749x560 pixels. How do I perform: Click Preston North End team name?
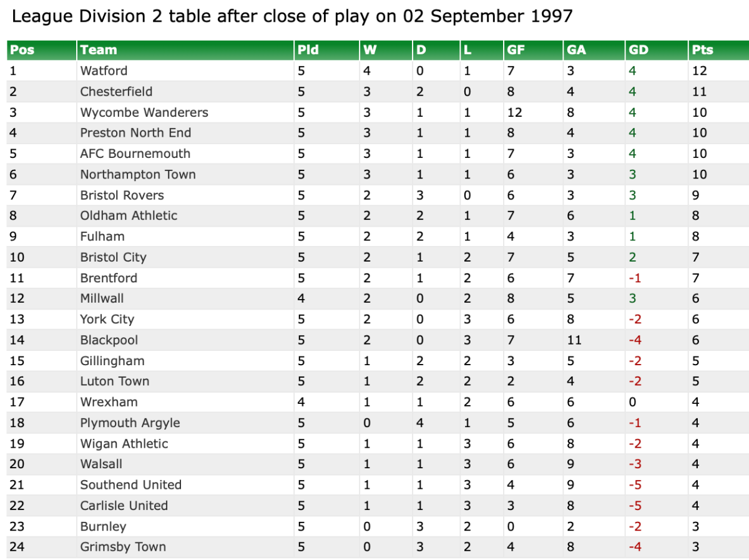(135, 133)
